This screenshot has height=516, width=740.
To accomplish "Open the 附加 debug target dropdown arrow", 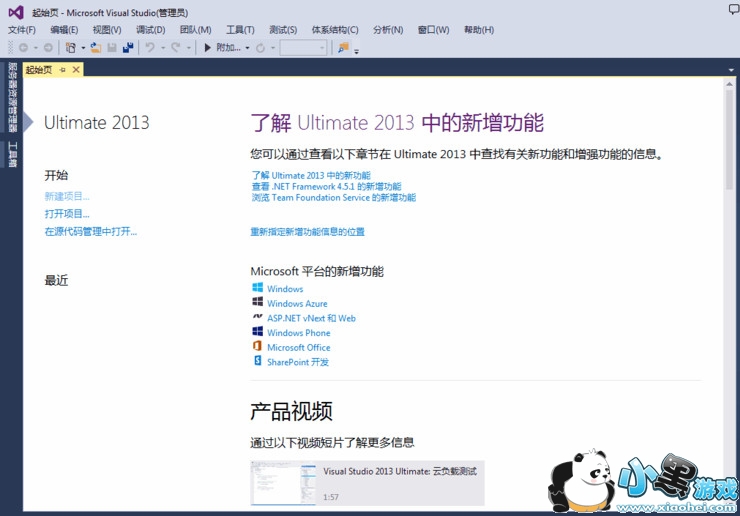I will pos(247,48).
